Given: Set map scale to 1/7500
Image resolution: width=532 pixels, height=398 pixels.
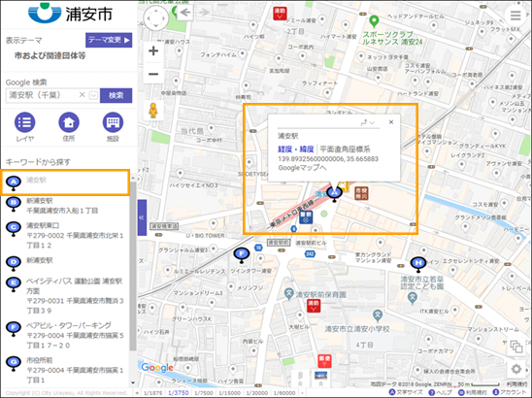Looking at the screenshot, I should point(204,393).
